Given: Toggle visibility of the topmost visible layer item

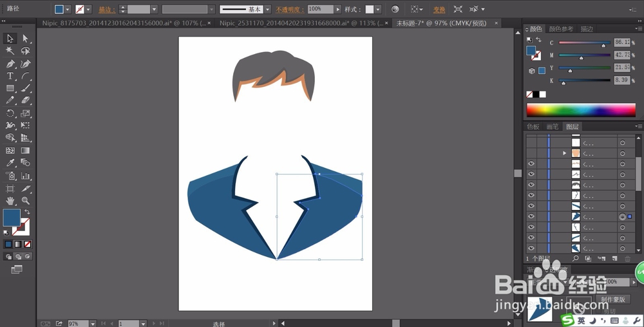Looking at the screenshot, I should (x=531, y=164).
